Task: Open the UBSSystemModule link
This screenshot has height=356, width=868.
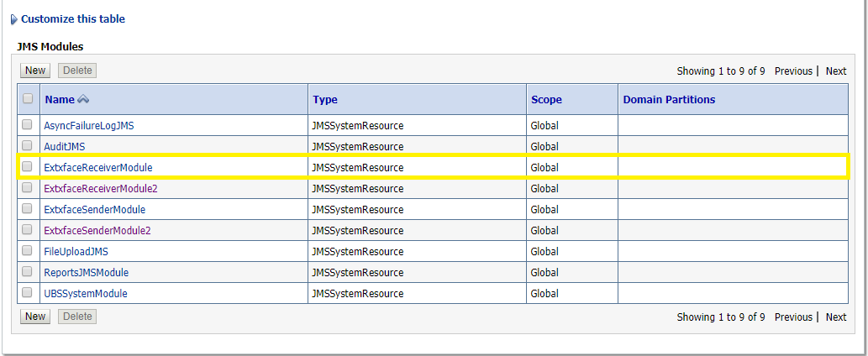Action: pos(86,294)
